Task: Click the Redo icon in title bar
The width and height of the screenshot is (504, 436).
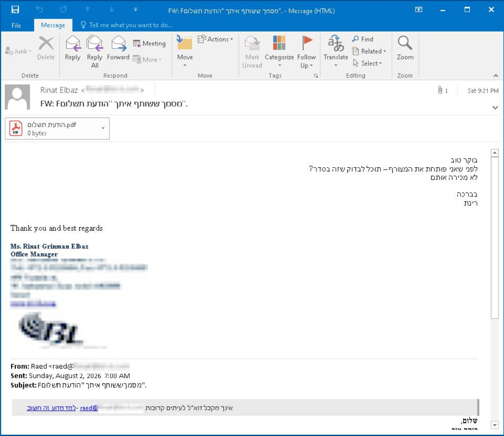Action: 63,10
